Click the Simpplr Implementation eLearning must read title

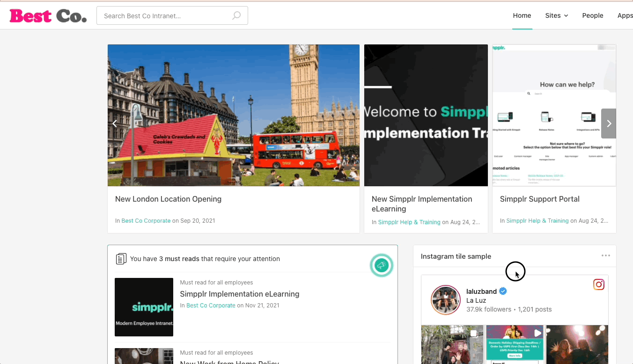tap(239, 294)
